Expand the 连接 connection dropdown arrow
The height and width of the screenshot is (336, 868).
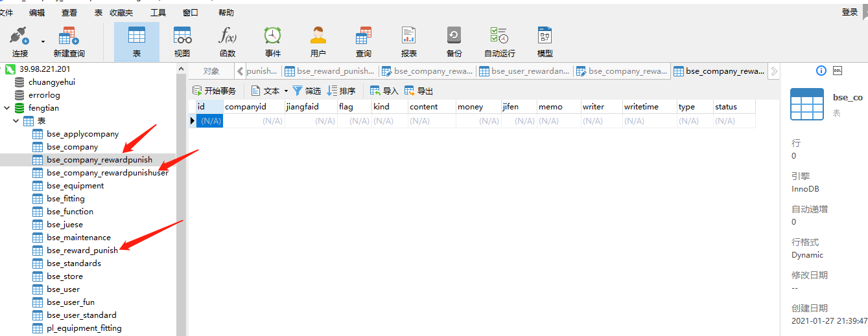(x=43, y=41)
